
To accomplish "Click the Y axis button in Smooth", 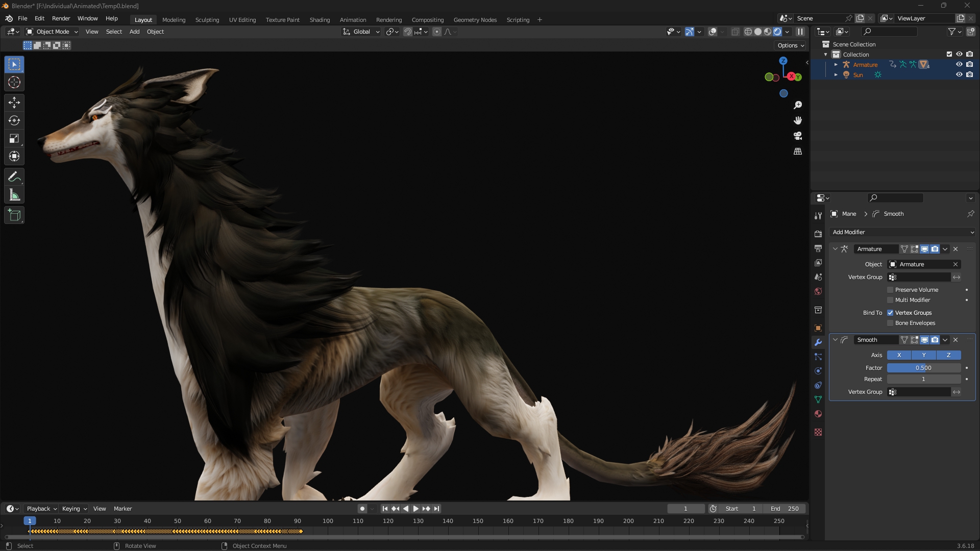I will (x=923, y=355).
